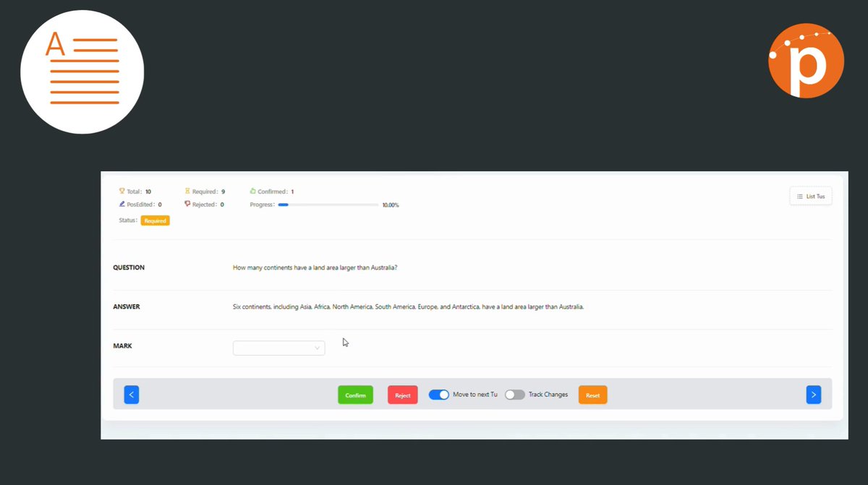
Task: Select the Required status badge
Action: coord(155,220)
